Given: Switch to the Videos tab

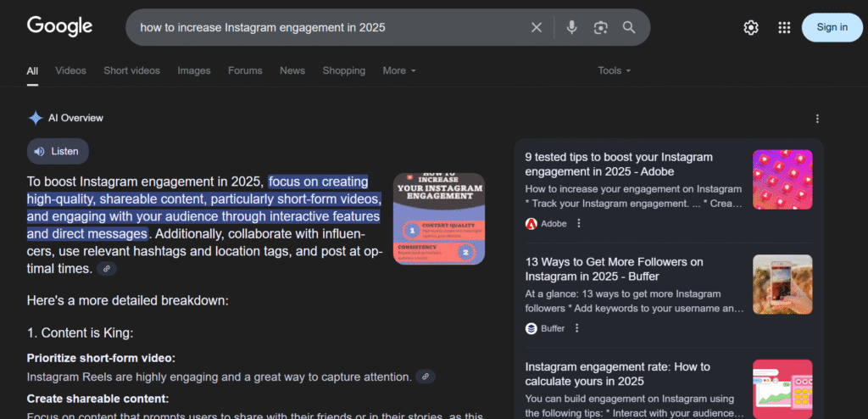Looking at the screenshot, I should (x=71, y=71).
